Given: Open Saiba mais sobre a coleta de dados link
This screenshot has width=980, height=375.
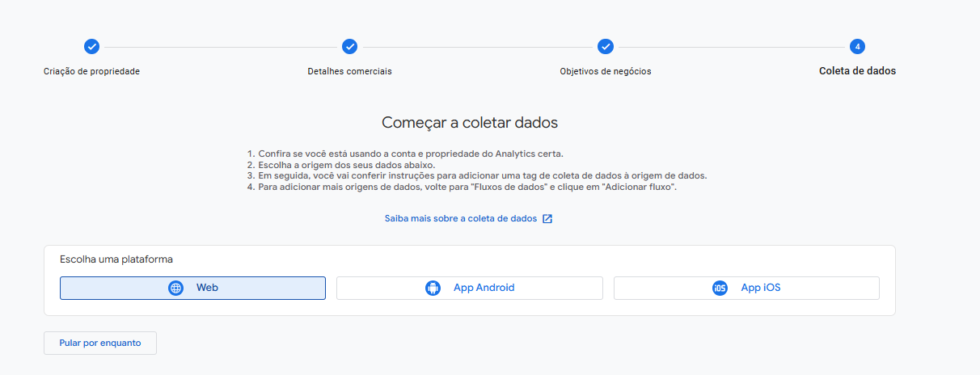Looking at the screenshot, I should [x=460, y=218].
